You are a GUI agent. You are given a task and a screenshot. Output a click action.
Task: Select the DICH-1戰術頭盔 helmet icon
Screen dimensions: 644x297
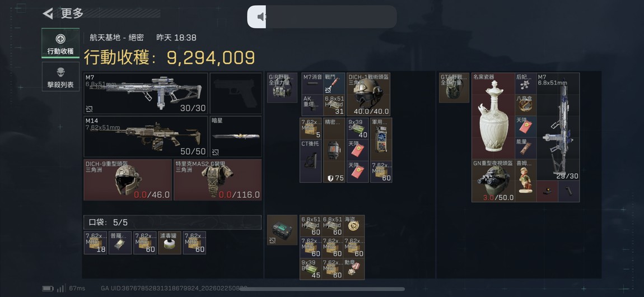point(368,95)
